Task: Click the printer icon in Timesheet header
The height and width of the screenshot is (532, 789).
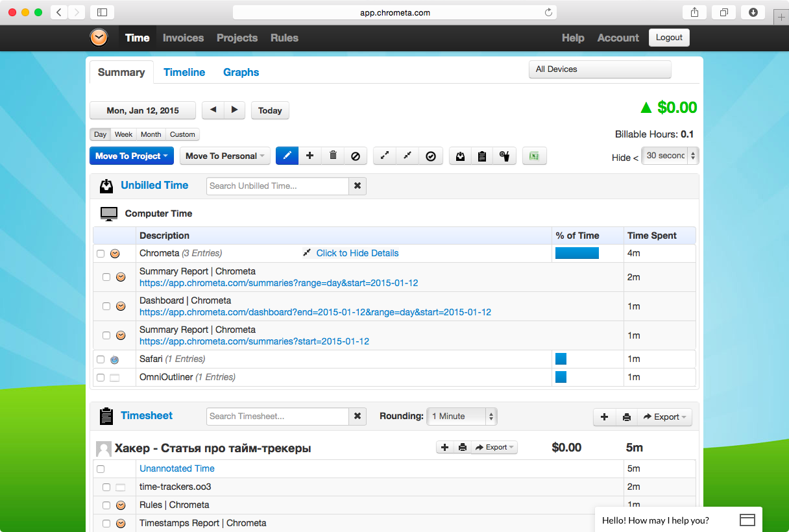Action: tap(626, 417)
